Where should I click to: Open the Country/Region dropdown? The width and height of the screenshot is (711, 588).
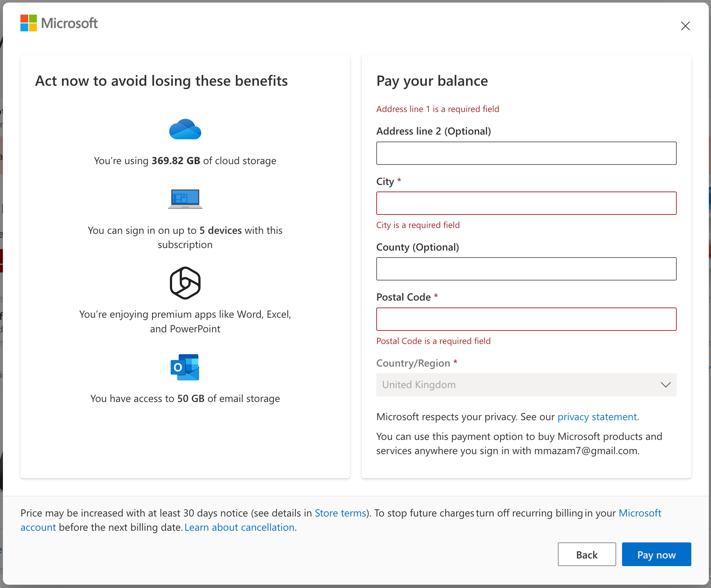pos(526,385)
